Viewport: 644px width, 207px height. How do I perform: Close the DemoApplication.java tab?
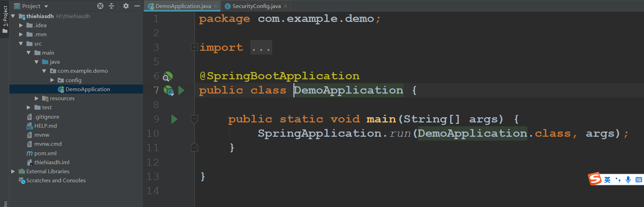216,6
